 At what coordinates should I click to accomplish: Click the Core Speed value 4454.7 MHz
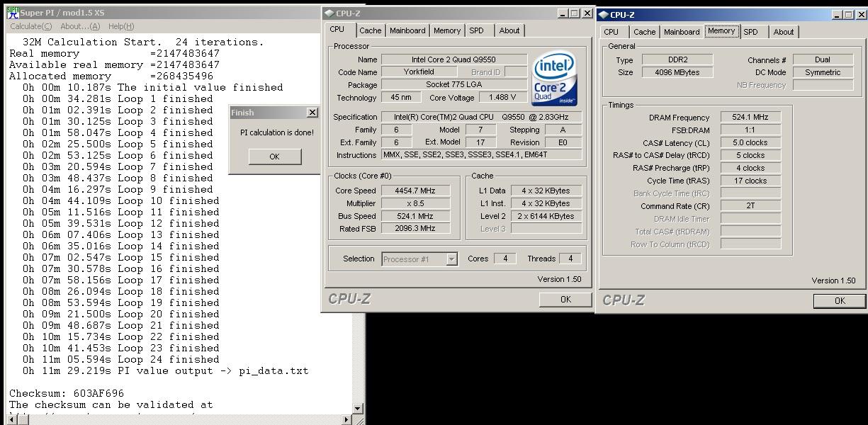click(x=415, y=191)
